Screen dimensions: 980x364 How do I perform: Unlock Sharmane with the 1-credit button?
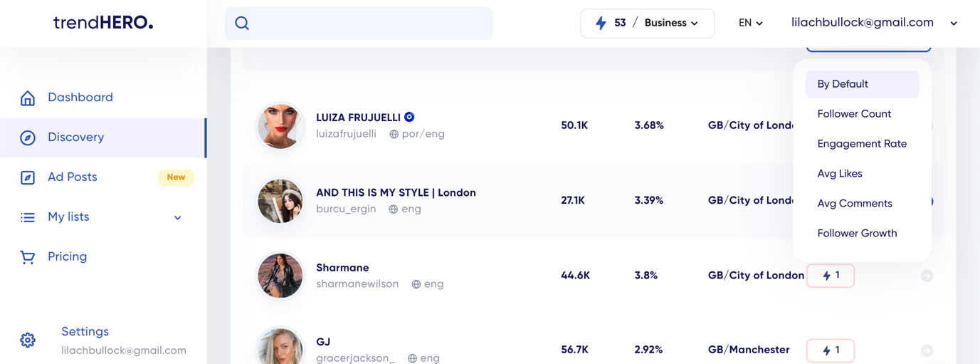[x=831, y=276]
